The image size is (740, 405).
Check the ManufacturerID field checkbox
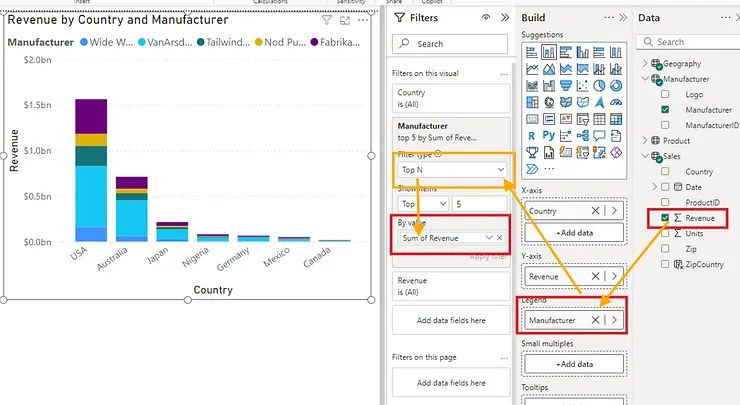click(665, 125)
